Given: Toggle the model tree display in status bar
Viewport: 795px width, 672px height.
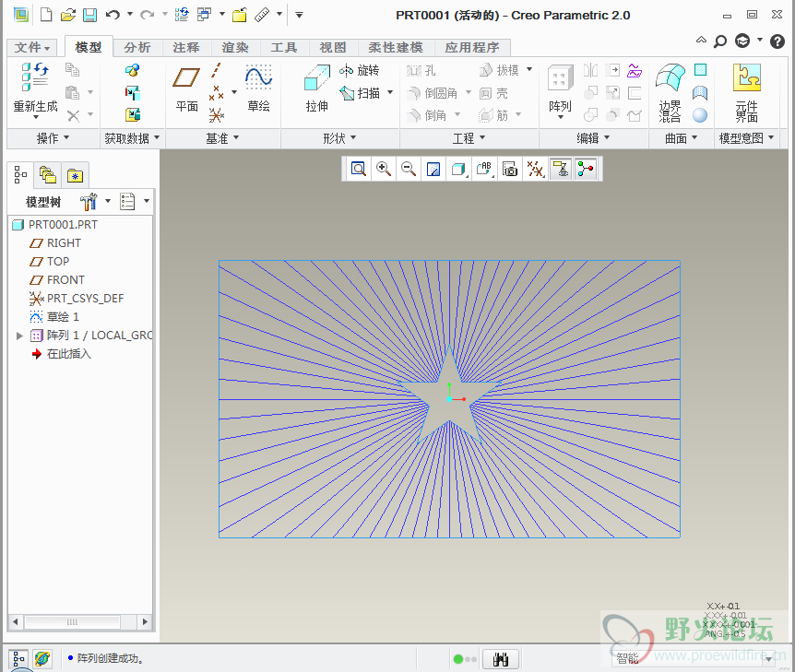Looking at the screenshot, I should [19, 659].
